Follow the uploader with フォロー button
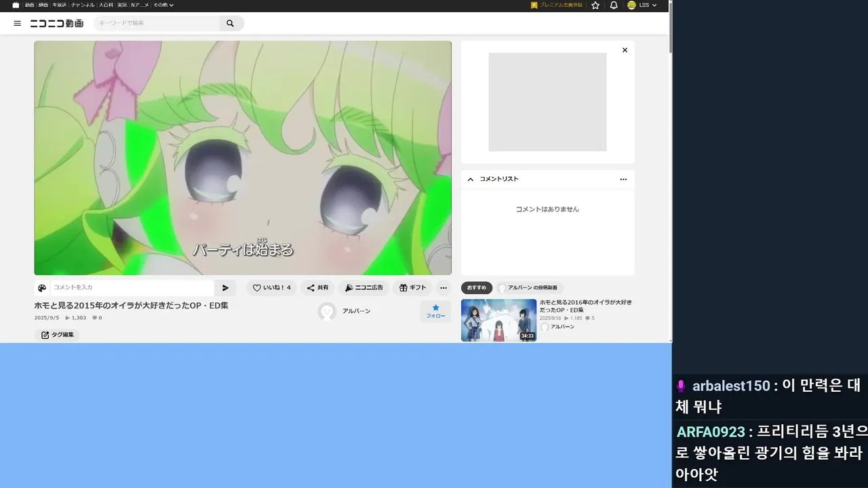868x488 pixels. (435, 312)
